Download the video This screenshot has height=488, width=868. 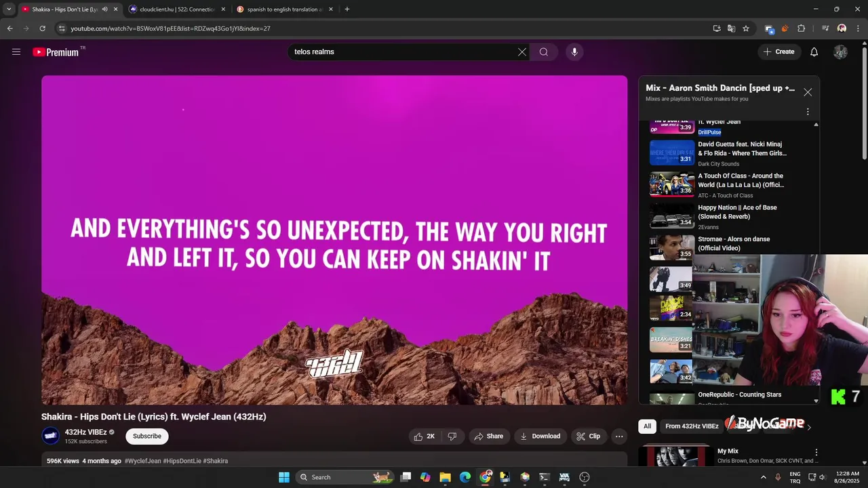(540, 436)
